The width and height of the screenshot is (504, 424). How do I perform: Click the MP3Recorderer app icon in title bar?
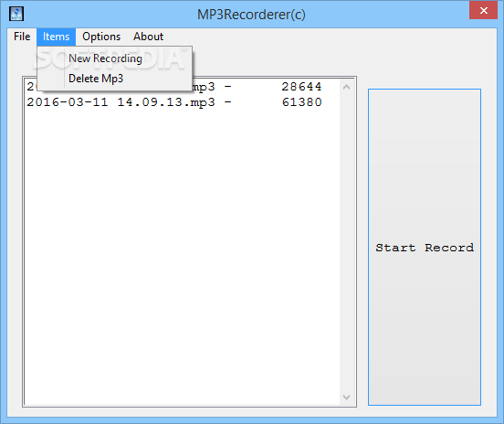(x=16, y=14)
